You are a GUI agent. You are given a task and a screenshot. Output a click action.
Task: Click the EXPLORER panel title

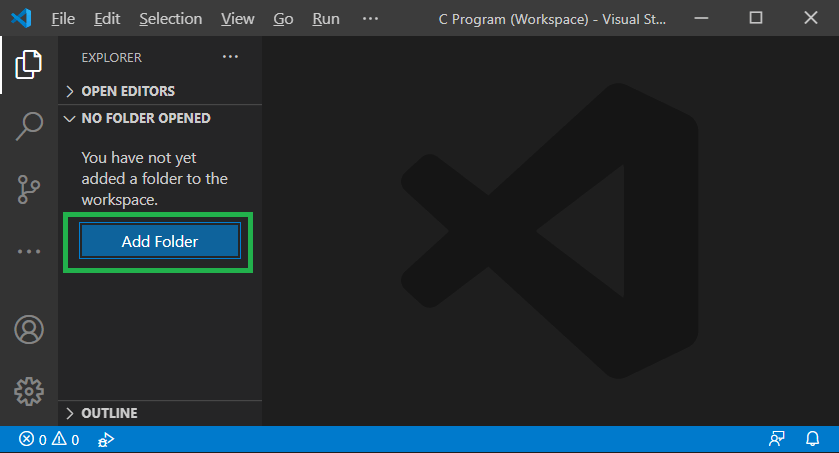111,57
